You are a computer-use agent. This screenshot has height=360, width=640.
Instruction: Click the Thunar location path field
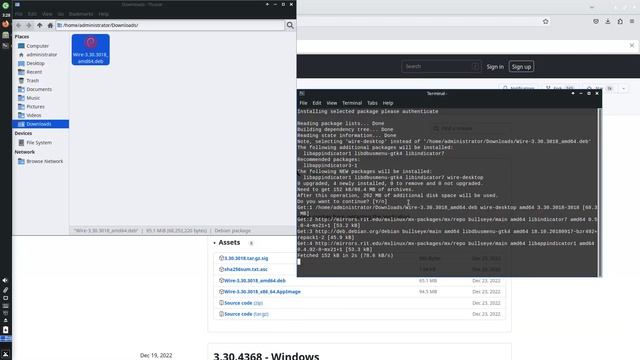click(x=170, y=25)
